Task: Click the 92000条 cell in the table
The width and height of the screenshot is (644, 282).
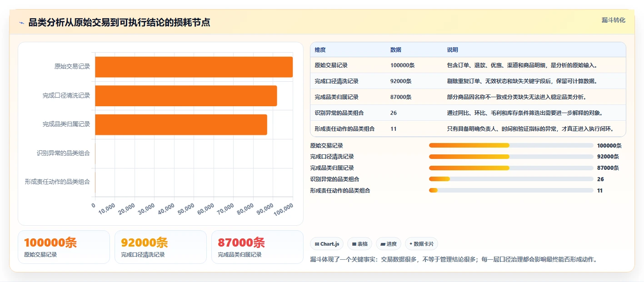Action: [x=401, y=81]
